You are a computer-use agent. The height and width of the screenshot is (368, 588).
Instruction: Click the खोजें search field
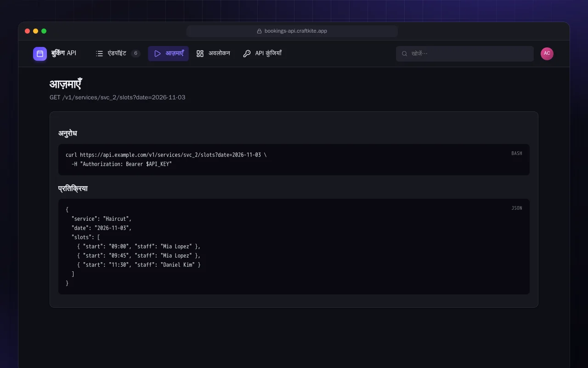click(465, 54)
